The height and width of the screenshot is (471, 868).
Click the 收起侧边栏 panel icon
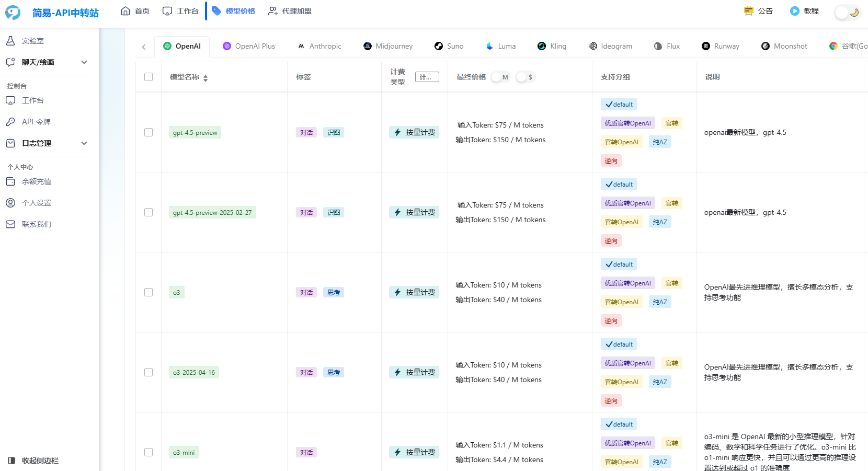[12, 461]
